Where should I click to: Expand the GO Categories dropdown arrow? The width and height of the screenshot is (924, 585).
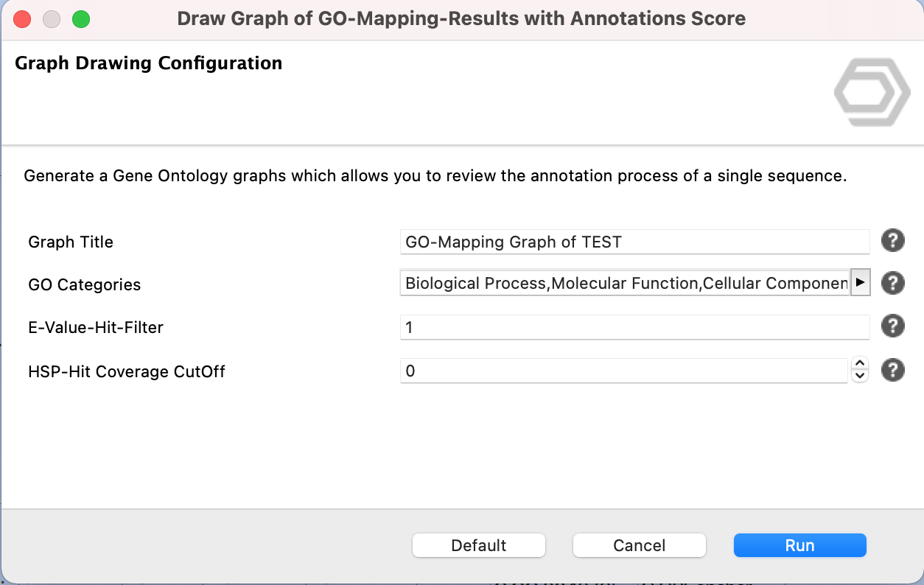(x=860, y=283)
